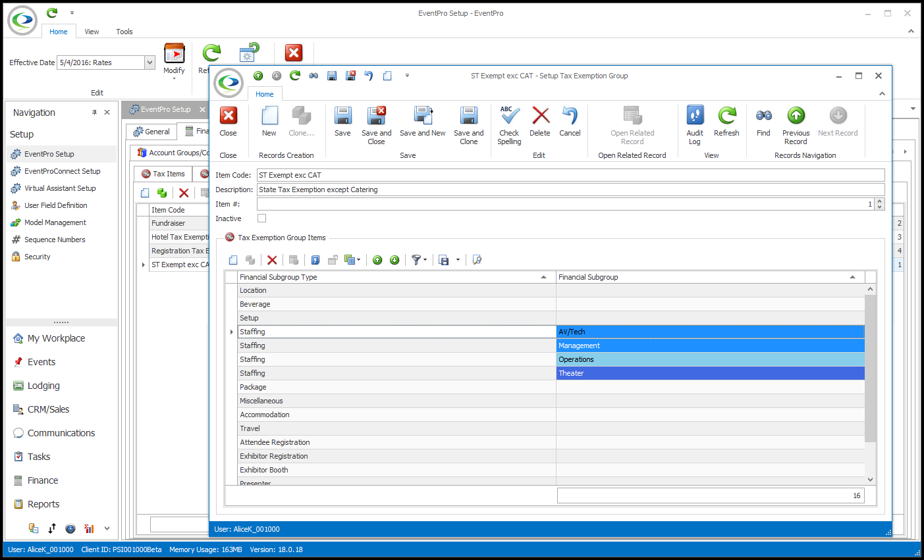Select the Theater subgroup cell
The height and width of the screenshot is (560, 924).
tap(710, 373)
